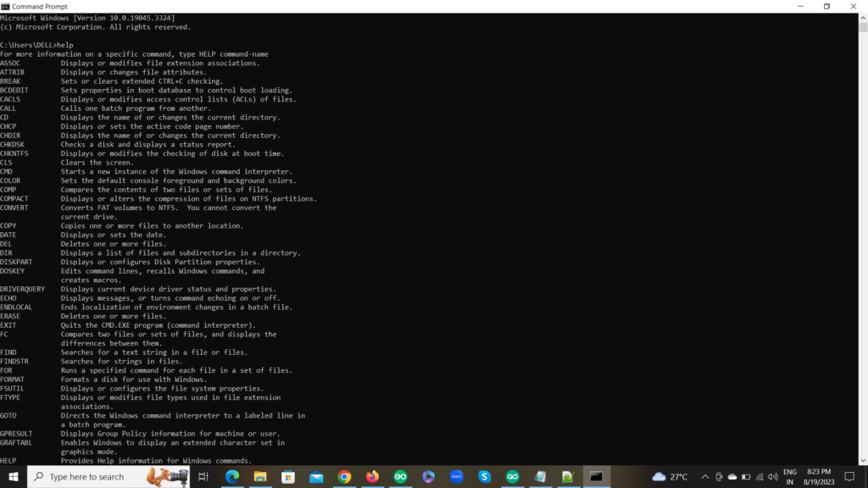This screenshot has width=868, height=488.
Task: Open the Windows Start menu
Action: coord(14,476)
